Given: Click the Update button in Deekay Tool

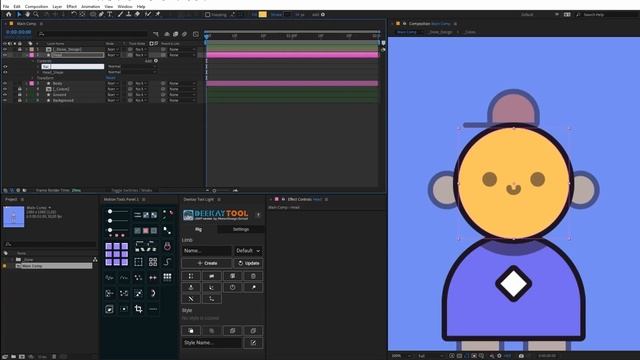Looking at the screenshot, I should [249, 263].
